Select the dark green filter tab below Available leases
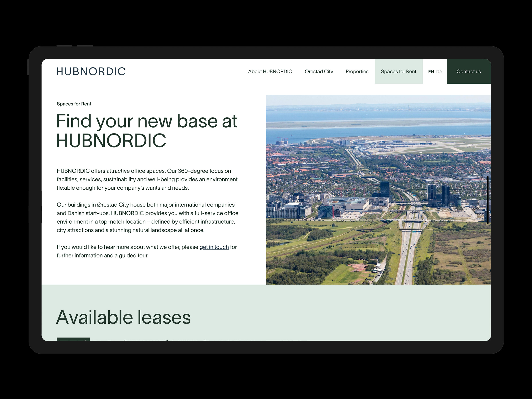 [x=73, y=339]
